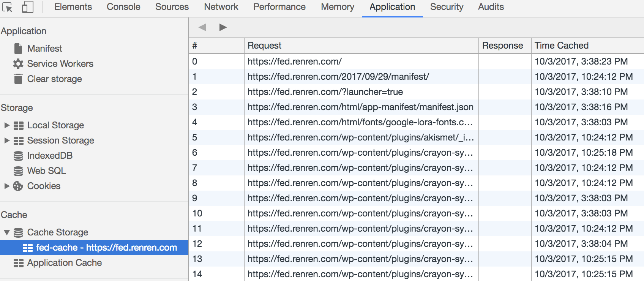644x281 pixels.
Task: Open the Console tab
Action: tap(123, 7)
